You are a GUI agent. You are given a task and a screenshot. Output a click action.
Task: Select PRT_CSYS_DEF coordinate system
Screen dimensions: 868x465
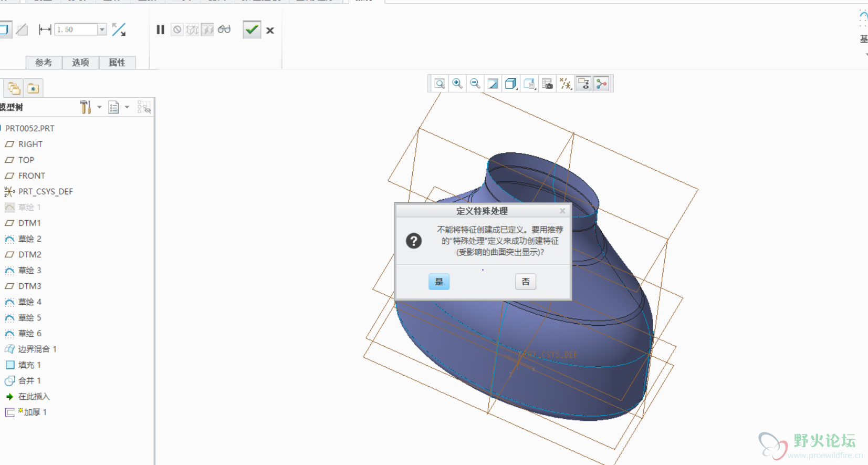click(45, 191)
